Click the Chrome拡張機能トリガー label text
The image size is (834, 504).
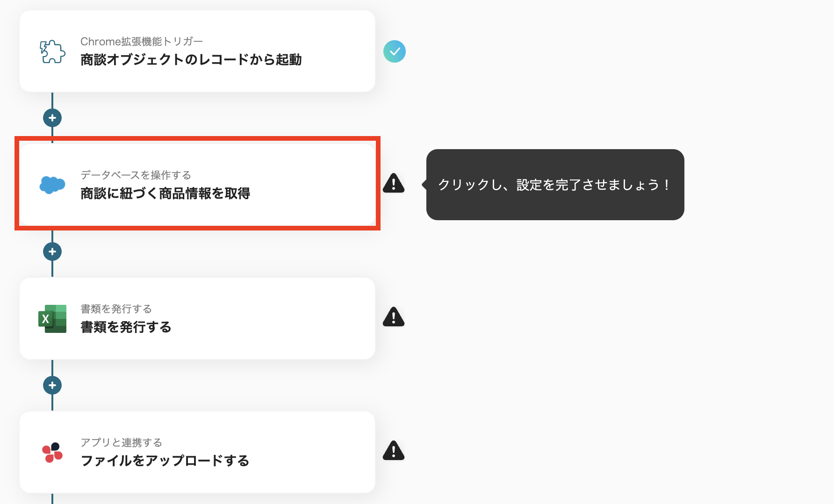tap(142, 41)
